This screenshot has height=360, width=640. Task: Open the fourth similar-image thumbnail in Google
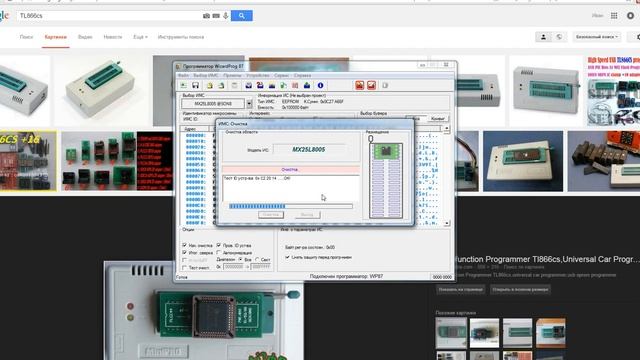551,333
